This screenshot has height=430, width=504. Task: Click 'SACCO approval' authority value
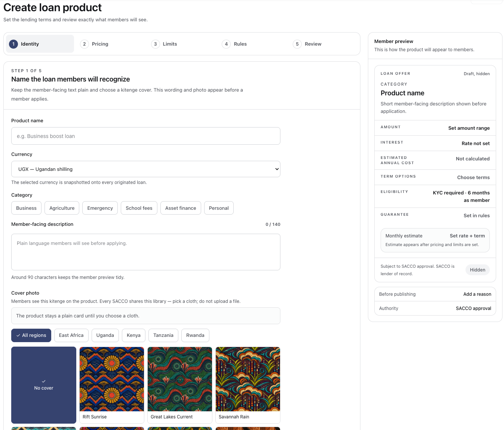coord(473,308)
